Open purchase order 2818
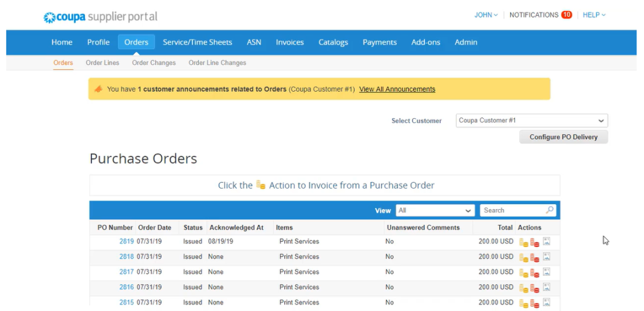644x311 pixels. click(x=126, y=256)
